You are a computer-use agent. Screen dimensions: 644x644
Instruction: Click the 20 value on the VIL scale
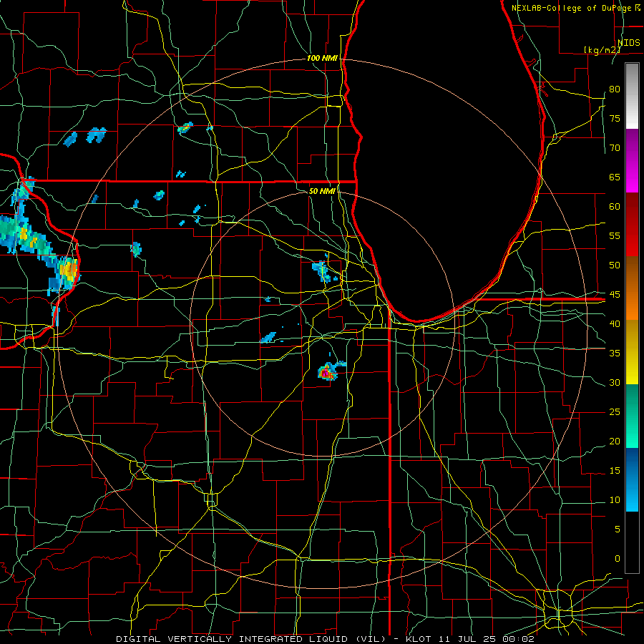pos(615,441)
